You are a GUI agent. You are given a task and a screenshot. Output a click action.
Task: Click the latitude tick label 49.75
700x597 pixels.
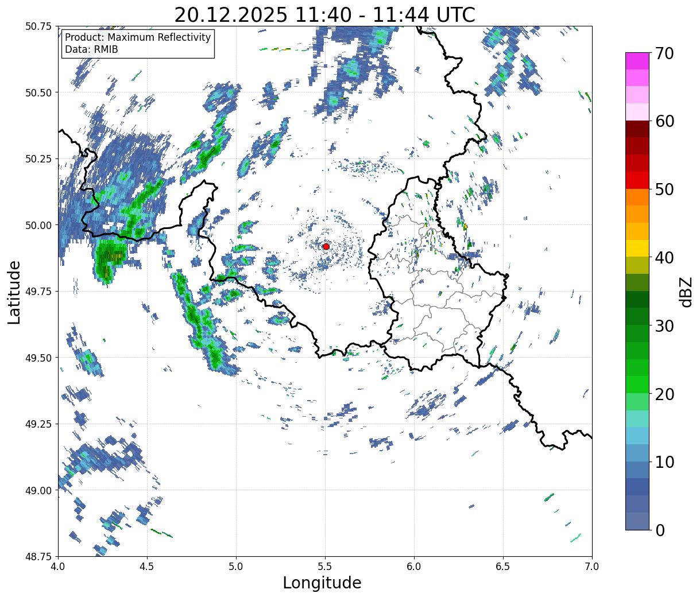[38, 292]
